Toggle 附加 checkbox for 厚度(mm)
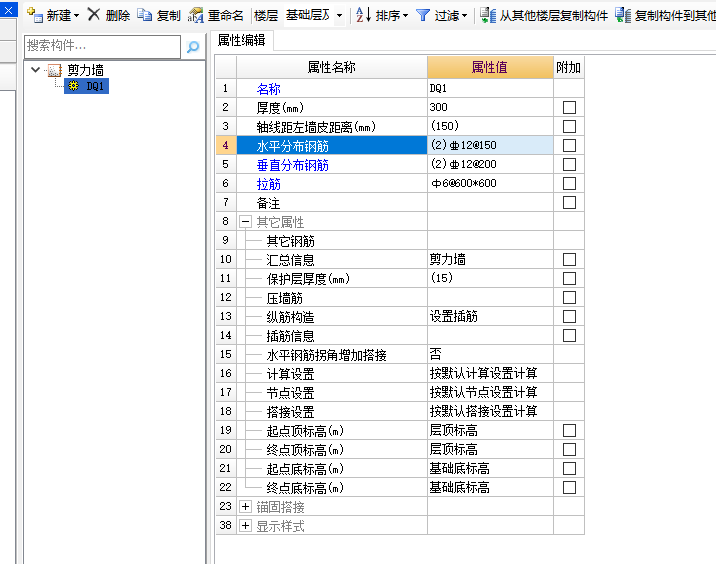716x564 pixels. [x=569, y=107]
